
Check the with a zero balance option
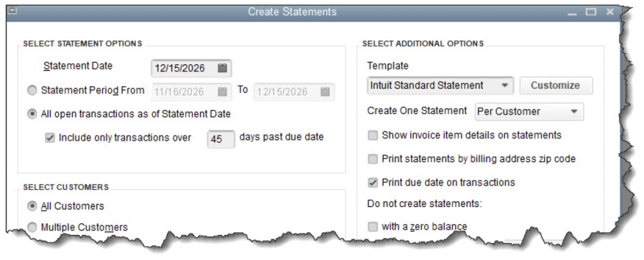374,227
